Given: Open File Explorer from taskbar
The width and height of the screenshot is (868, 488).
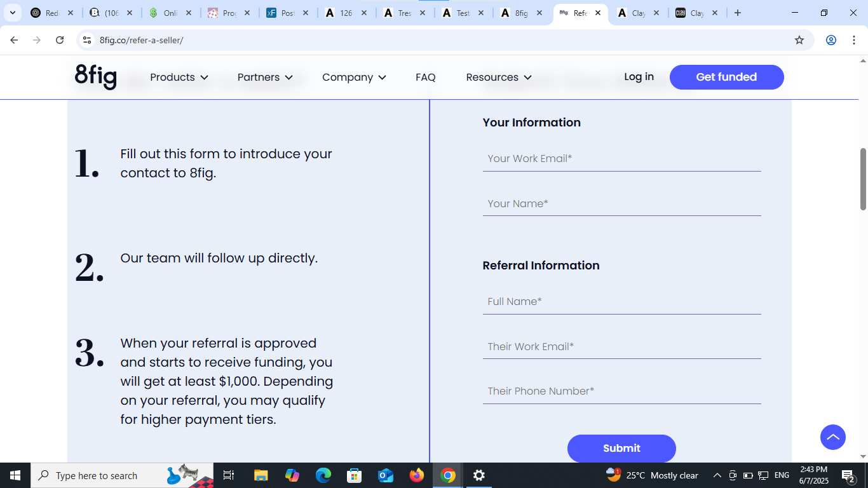Looking at the screenshot, I should tap(261, 475).
